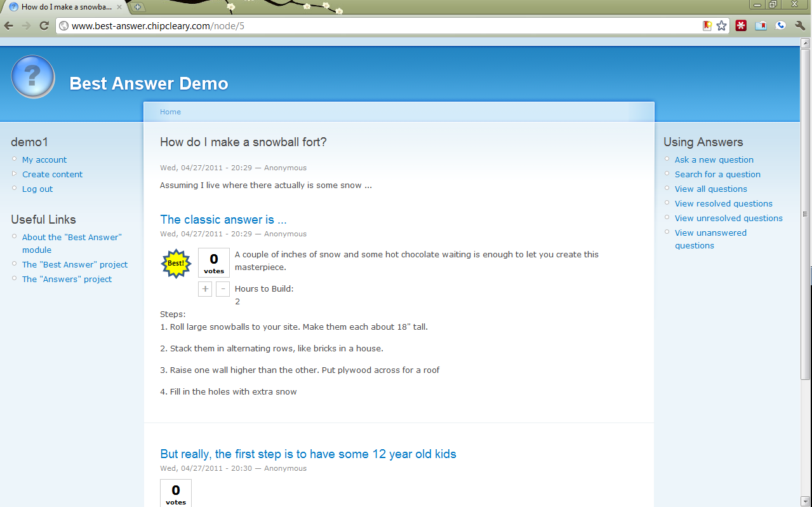Click the yellow 'Best!' badge on the classic answer
Image resolution: width=812 pixels, height=507 pixels.
click(176, 262)
